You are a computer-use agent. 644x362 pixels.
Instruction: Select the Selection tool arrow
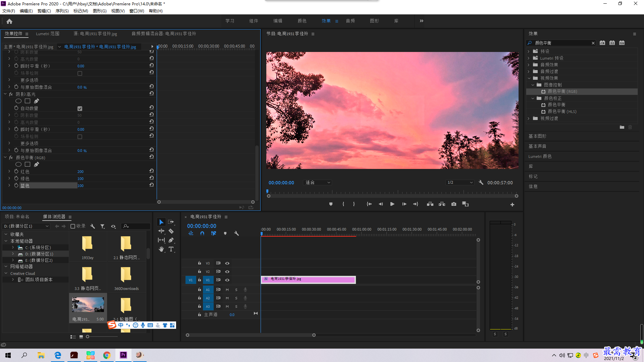tap(161, 222)
